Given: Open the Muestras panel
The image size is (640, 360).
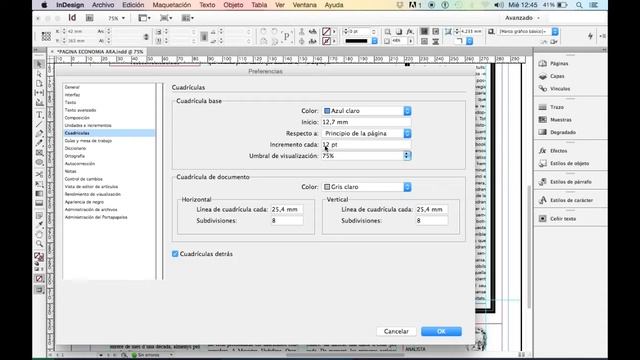Looking at the screenshot, I should point(555,120).
